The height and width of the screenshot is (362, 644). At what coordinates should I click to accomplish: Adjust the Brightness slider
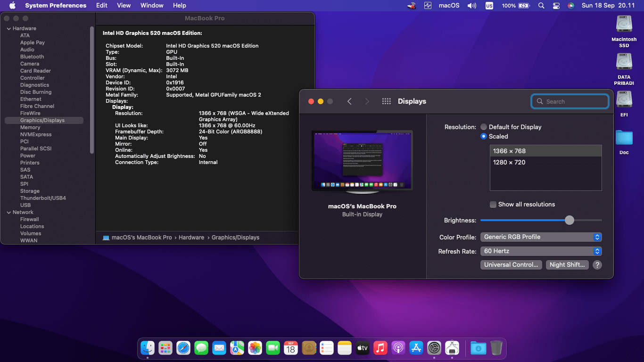pyautogui.click(x=570, y=220)
